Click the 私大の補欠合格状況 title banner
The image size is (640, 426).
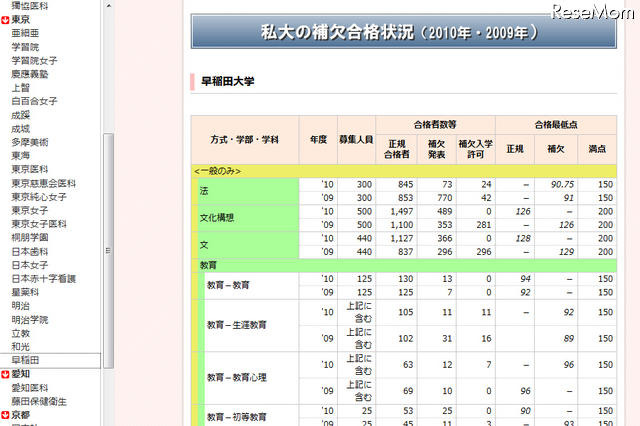(404, 32)
